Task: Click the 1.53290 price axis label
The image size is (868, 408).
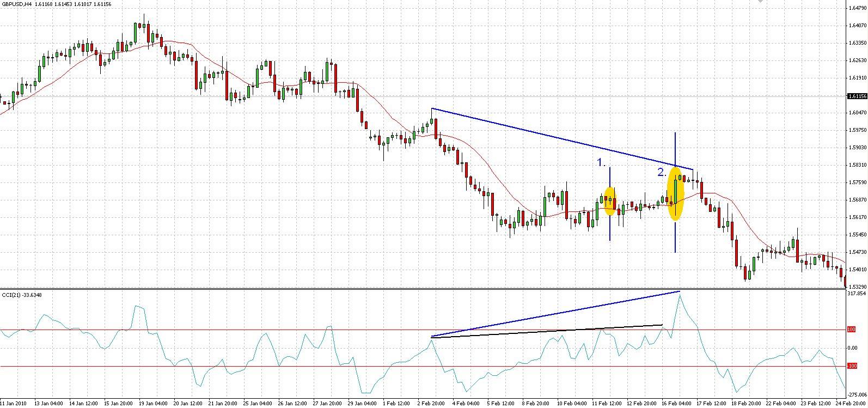Action: click(x=857, y=287)
